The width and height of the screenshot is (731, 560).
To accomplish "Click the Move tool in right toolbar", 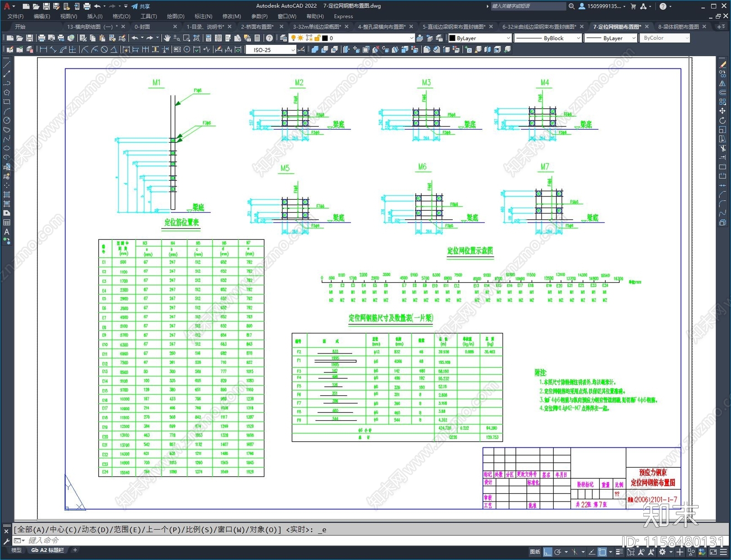I will pyautogui.click(x=722, y=111).
